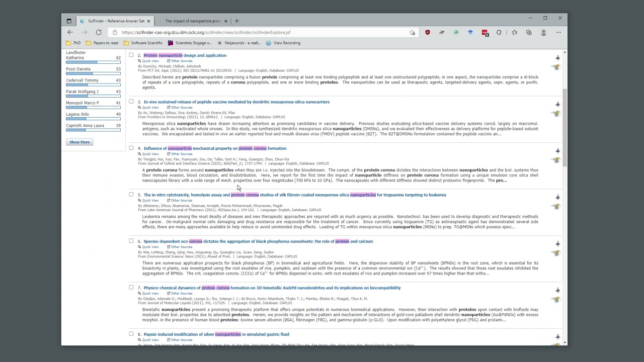Click substances icon for In vitro cytotoxicity result
The height and width of the screenshot is (362, 644).
[557, 197]
